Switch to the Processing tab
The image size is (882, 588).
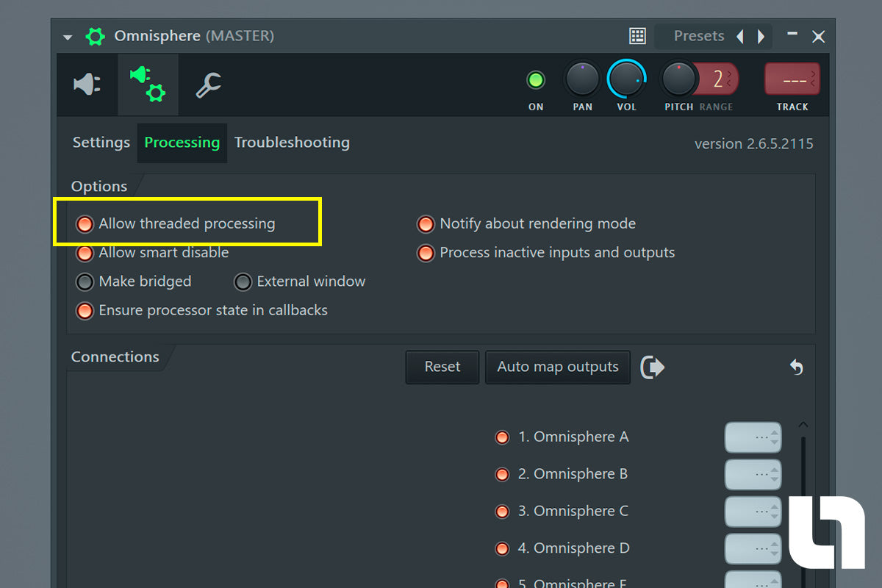coord(182,143)
